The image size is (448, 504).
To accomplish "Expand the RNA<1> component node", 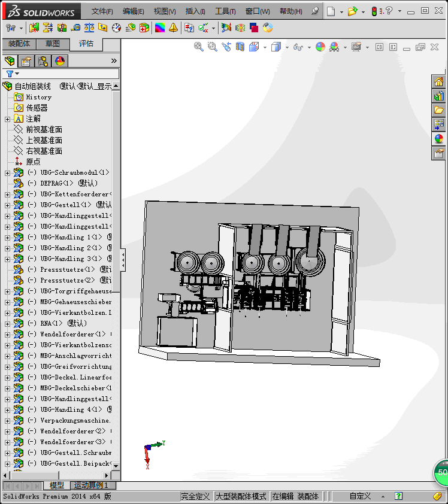I will [7, 324].
